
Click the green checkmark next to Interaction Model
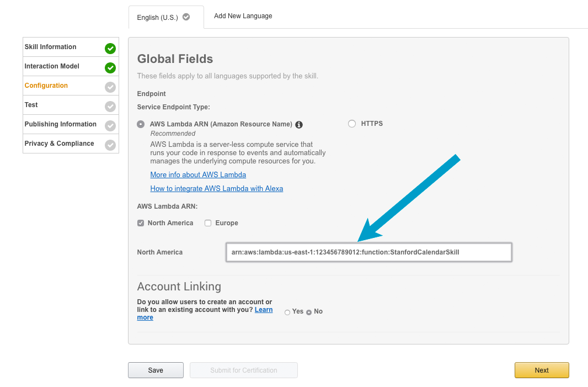click(x=110, y=68)
